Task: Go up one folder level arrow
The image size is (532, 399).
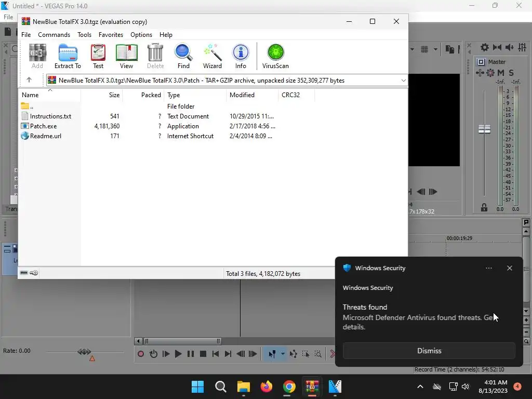Action: [29, 80]
